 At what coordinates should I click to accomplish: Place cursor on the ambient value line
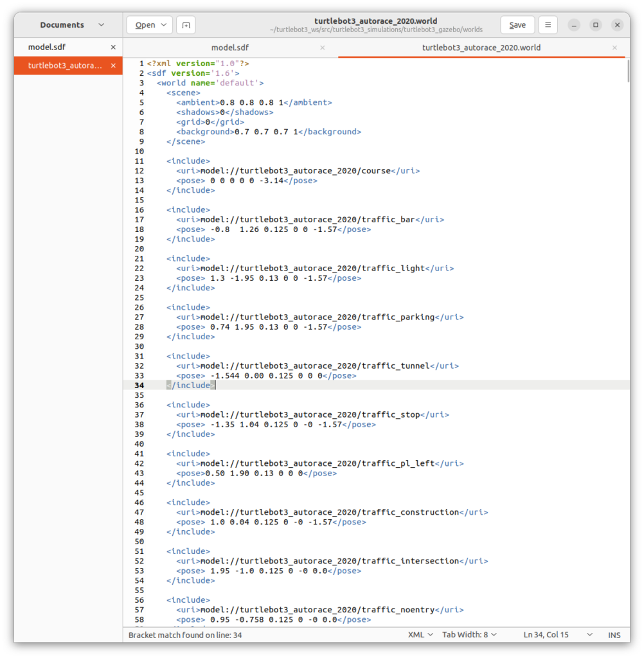254,102
